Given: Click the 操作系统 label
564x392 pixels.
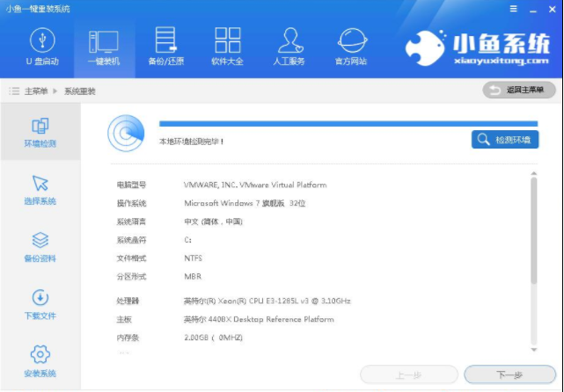Looking at the screenshot, I should coord(131,203).
